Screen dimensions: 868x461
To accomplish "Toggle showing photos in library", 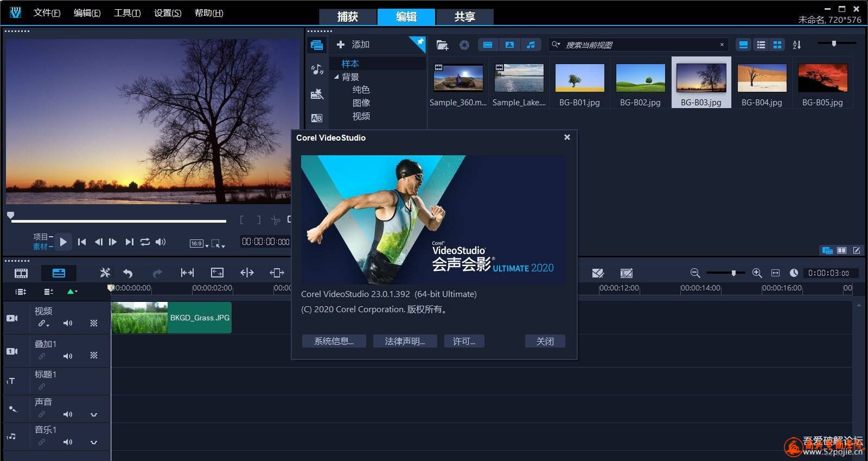I will [509, 45].
